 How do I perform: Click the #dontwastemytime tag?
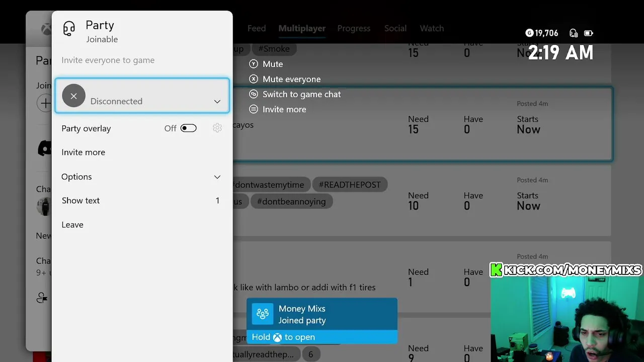[269, 185]
